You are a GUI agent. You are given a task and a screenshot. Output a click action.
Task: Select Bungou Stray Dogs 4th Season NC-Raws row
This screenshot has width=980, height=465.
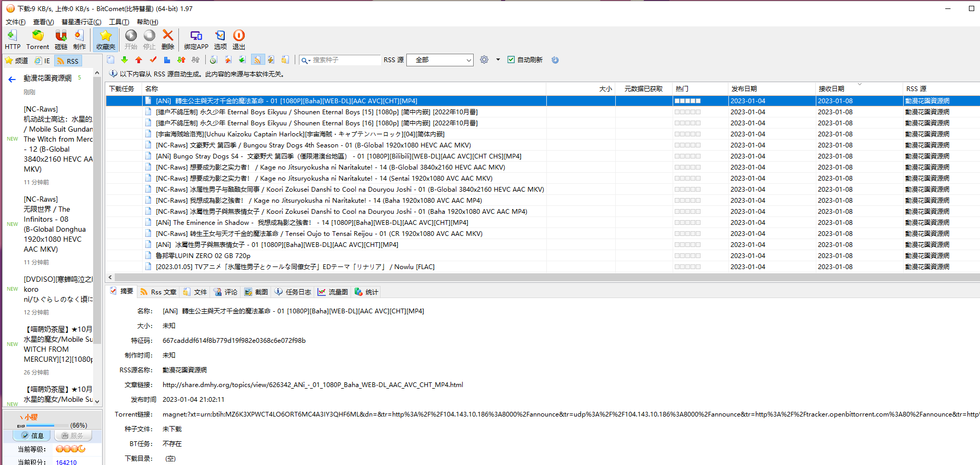point(542,145)
